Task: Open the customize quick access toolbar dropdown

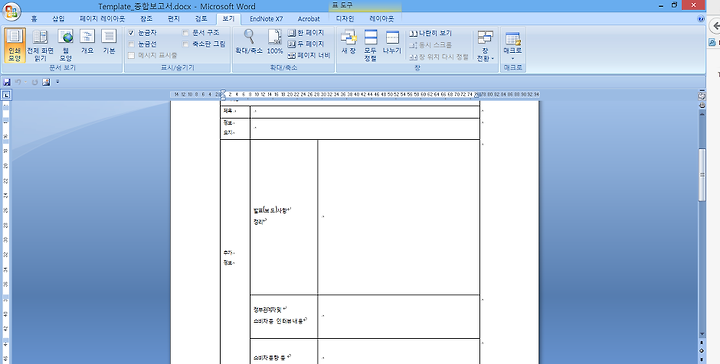Action: [x=57, y=82]
